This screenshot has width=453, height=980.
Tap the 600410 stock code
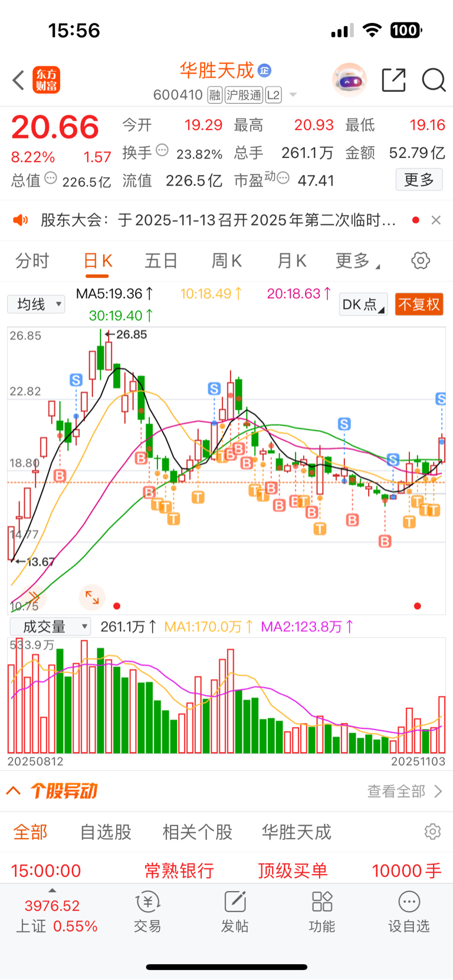178,95
